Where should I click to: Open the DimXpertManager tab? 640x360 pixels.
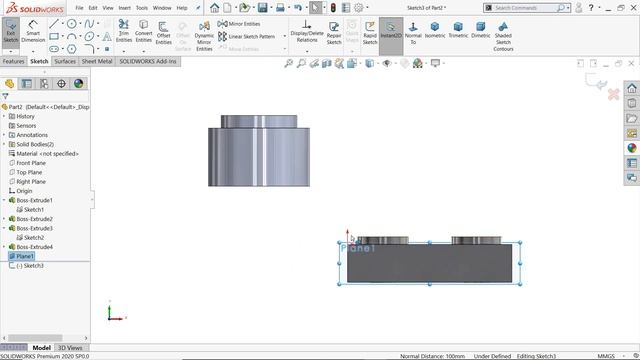click(x=61, y=84)
